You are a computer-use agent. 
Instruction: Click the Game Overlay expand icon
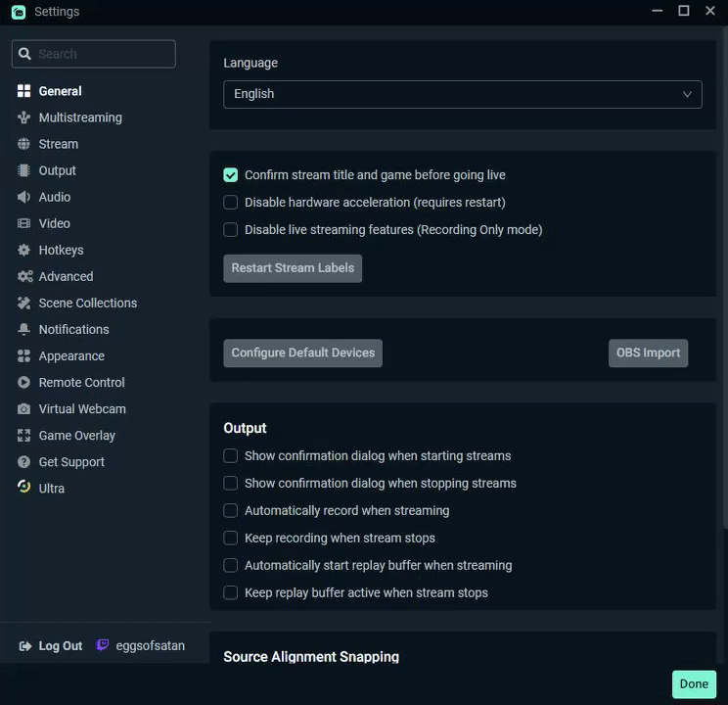(23, 436)
